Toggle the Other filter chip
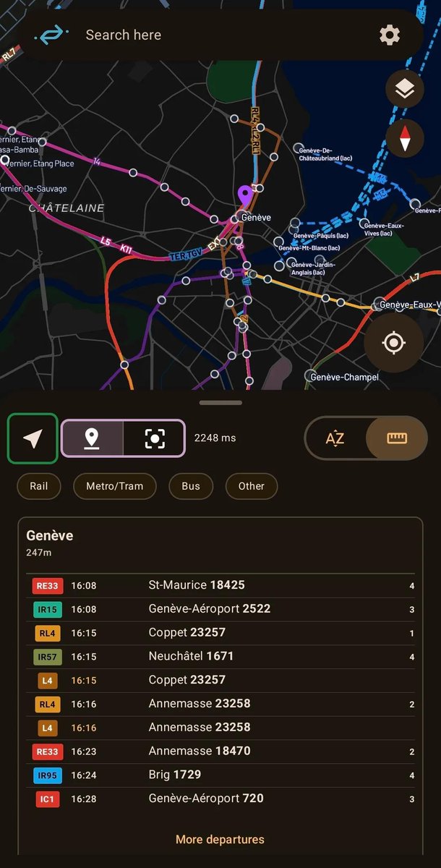This screenshot has height=868, width=441. [252, 486]
